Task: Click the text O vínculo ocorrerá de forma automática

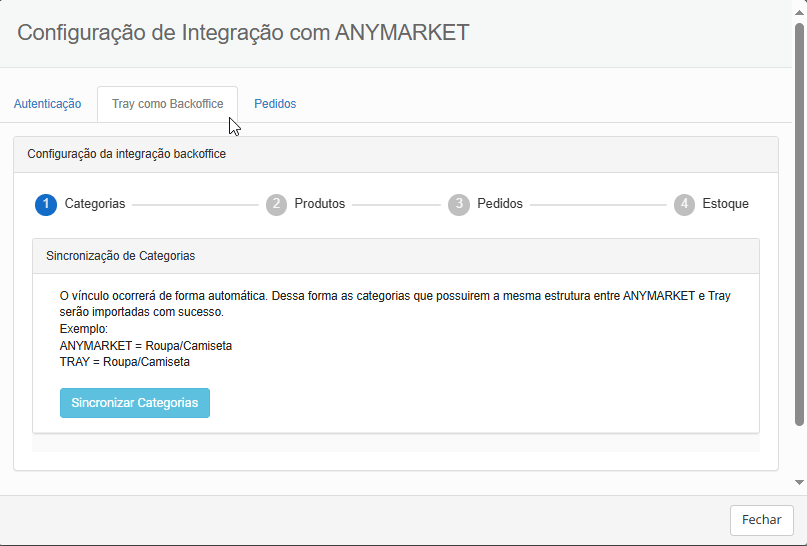Action: (164, 296)
